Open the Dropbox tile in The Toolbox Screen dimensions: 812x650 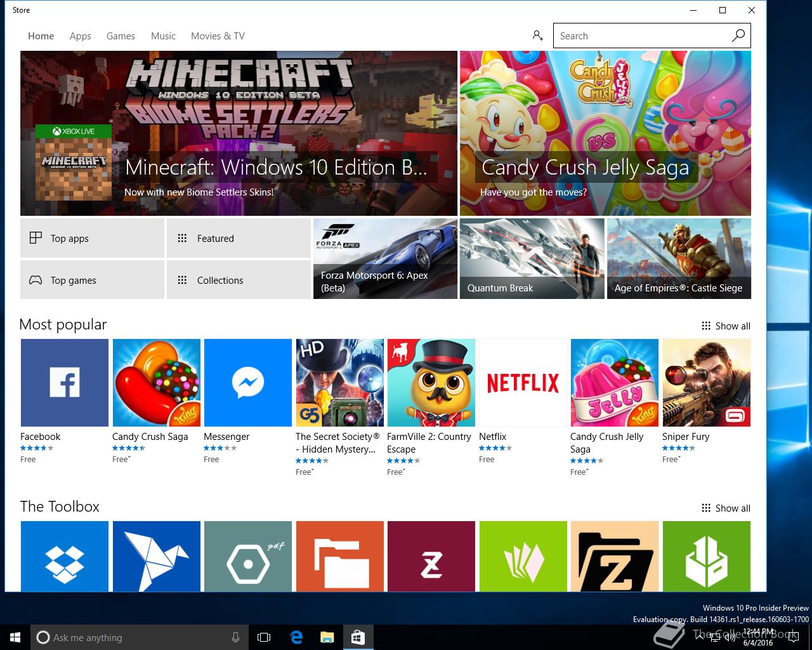pyautogui.click(x=64, y=557)
